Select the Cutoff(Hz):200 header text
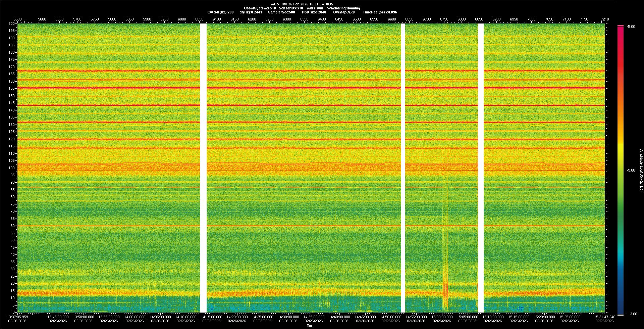The width and height of the screenshot is (644, 329). point(220,12)
